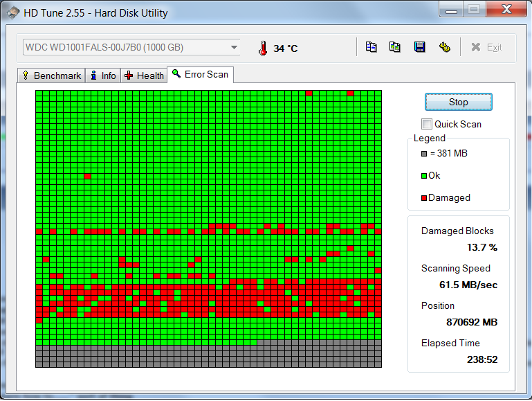Select the Error Scan tab

(200, 74)
